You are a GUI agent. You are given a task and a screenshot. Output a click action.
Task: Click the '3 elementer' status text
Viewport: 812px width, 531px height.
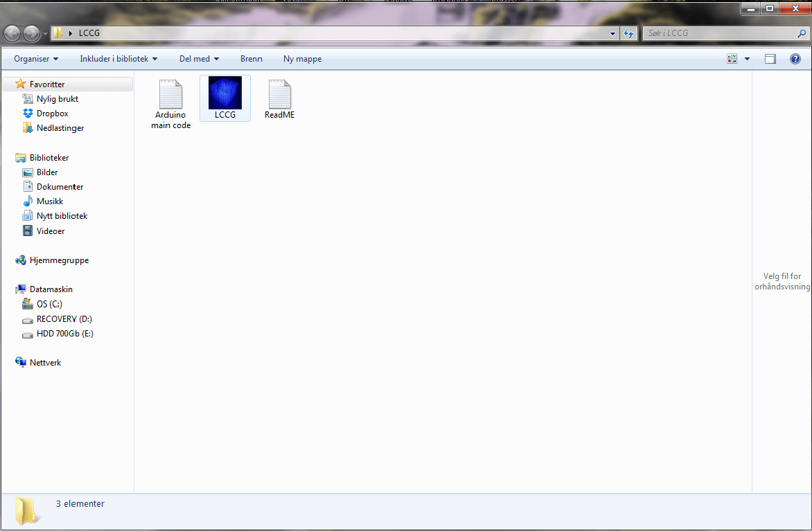pyautogui.click(x=80, y=503)
